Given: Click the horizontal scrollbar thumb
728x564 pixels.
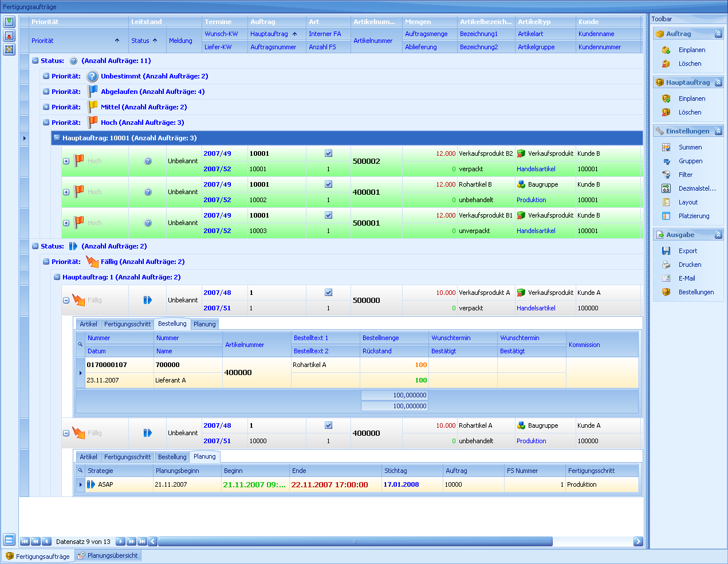Looking at the screenshot, I should 355,541.
